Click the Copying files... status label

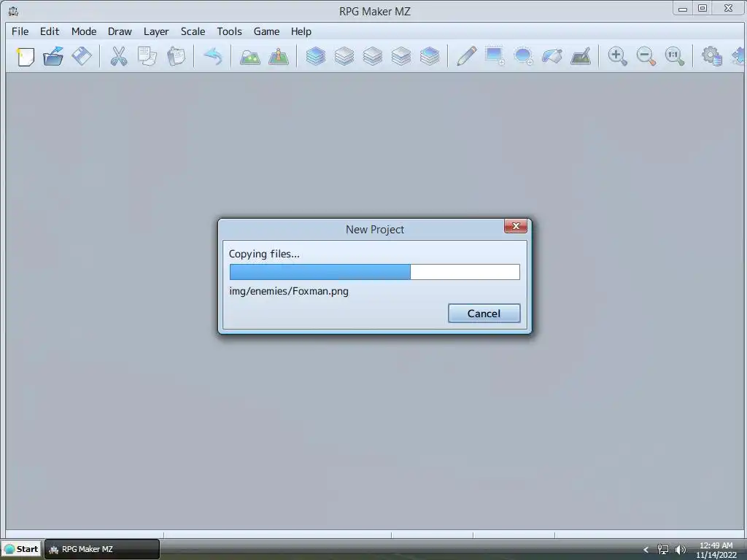[264, 254]
